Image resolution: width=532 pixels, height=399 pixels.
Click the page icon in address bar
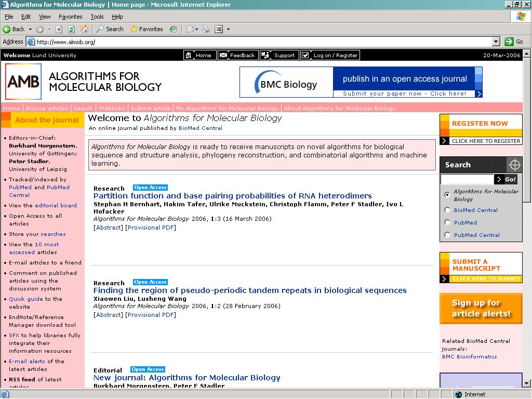(x=31, y=42)
